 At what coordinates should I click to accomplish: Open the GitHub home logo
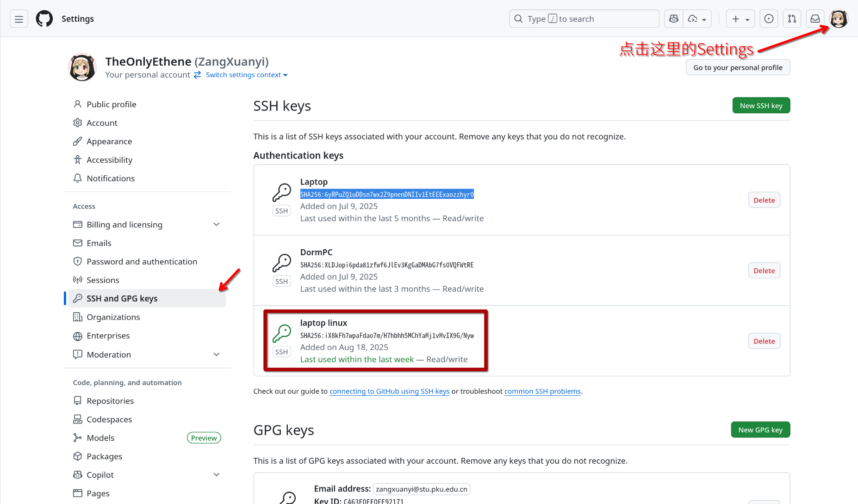(44, 18)
